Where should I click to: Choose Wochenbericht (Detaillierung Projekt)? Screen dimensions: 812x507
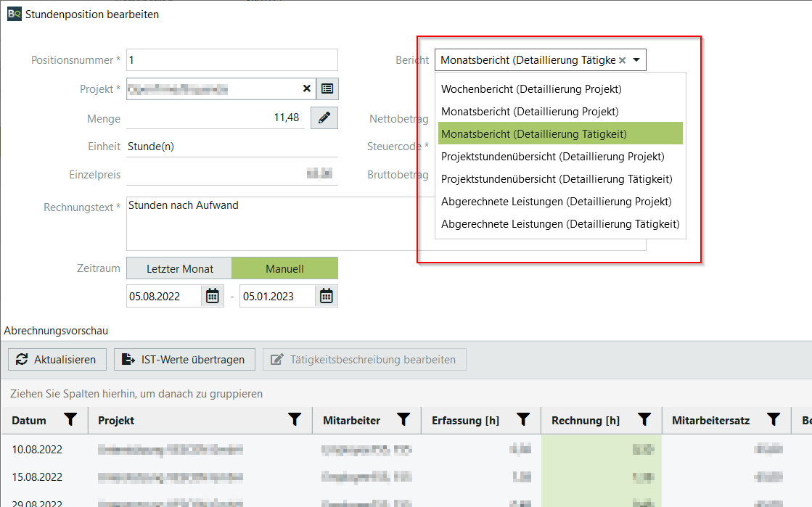531,89
